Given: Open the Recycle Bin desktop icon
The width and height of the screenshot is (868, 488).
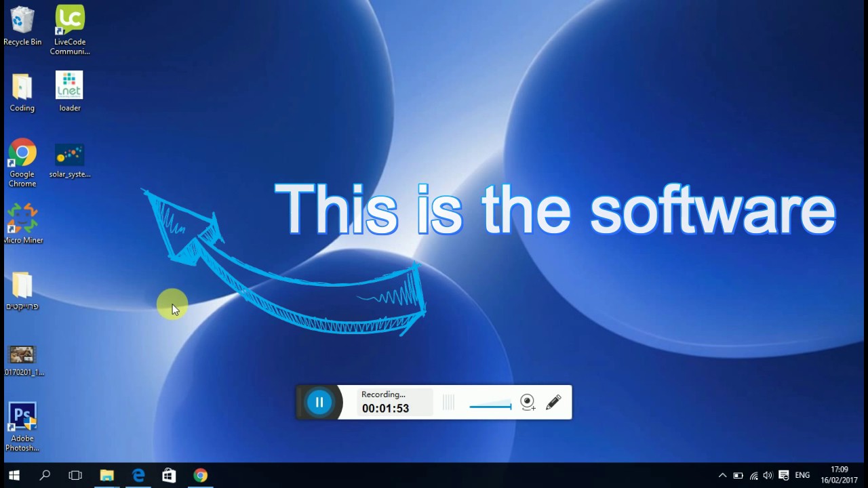Looking at the screenshot, I should 22,26.
